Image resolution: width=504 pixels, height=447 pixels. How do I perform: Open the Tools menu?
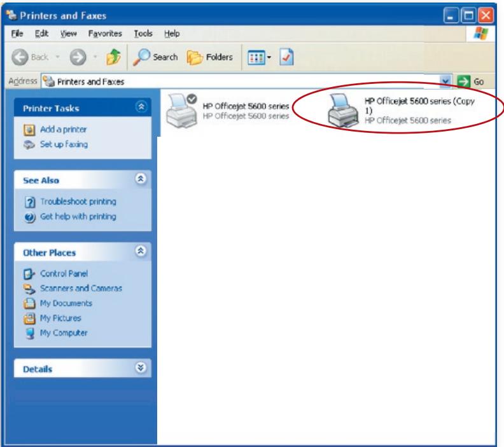143,34
